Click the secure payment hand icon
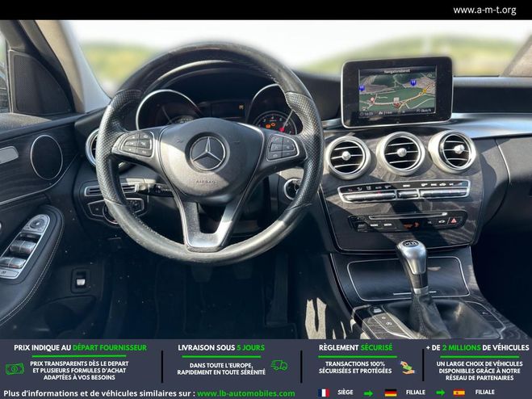 [407, 367]
